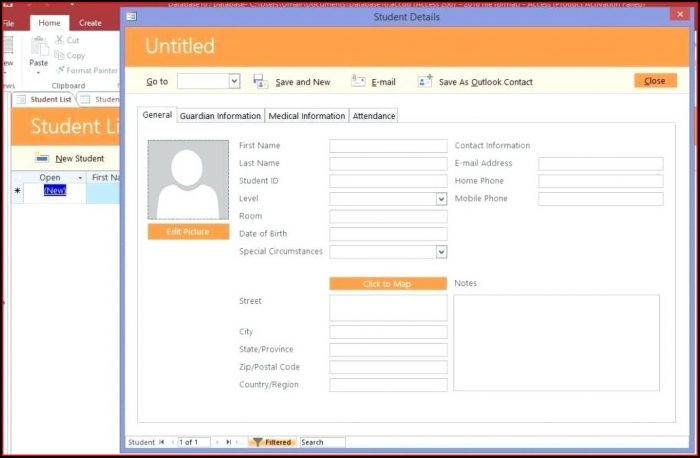Click the form icon in Student Details title bar
The width and height of the screenshot is (700, 458).
131,17
